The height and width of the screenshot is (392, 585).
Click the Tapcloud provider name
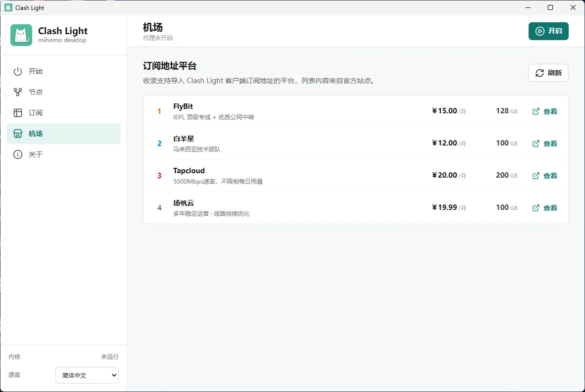pyautogui.click(x=189, y=171)
